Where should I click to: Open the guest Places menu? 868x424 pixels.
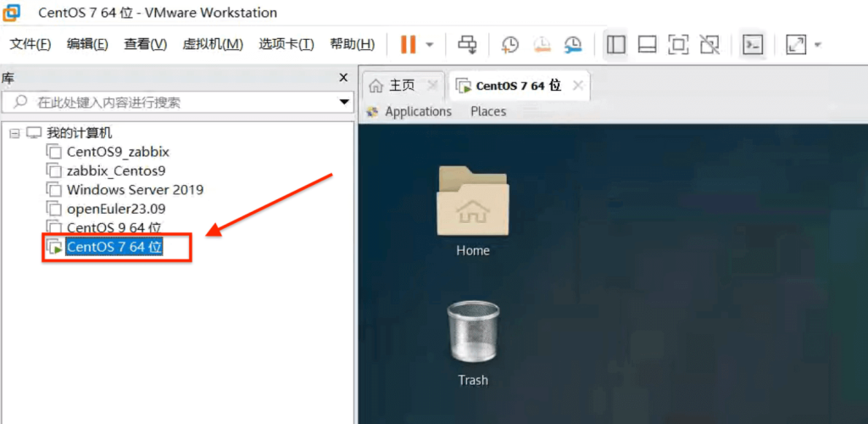(488, 111)
